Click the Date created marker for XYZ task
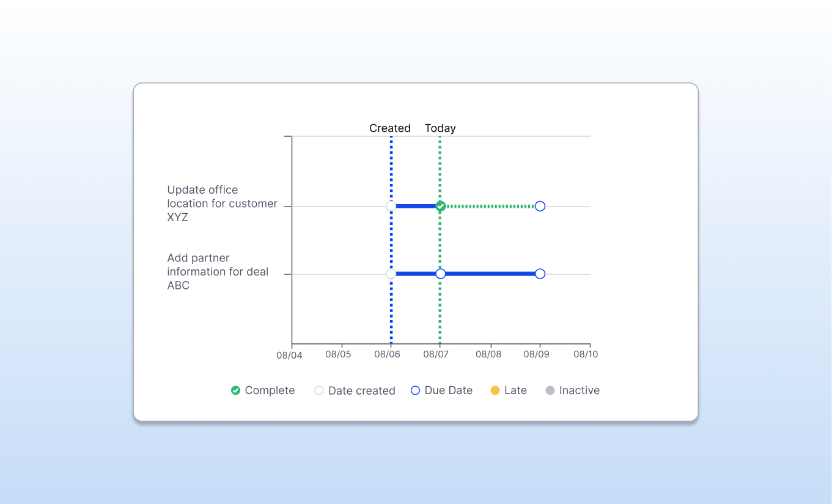 (391, 206)
